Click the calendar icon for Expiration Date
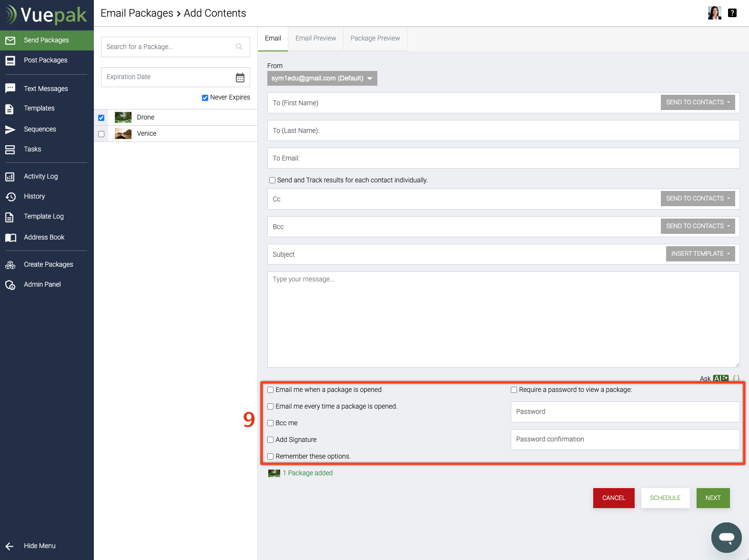 click(240, 78)
